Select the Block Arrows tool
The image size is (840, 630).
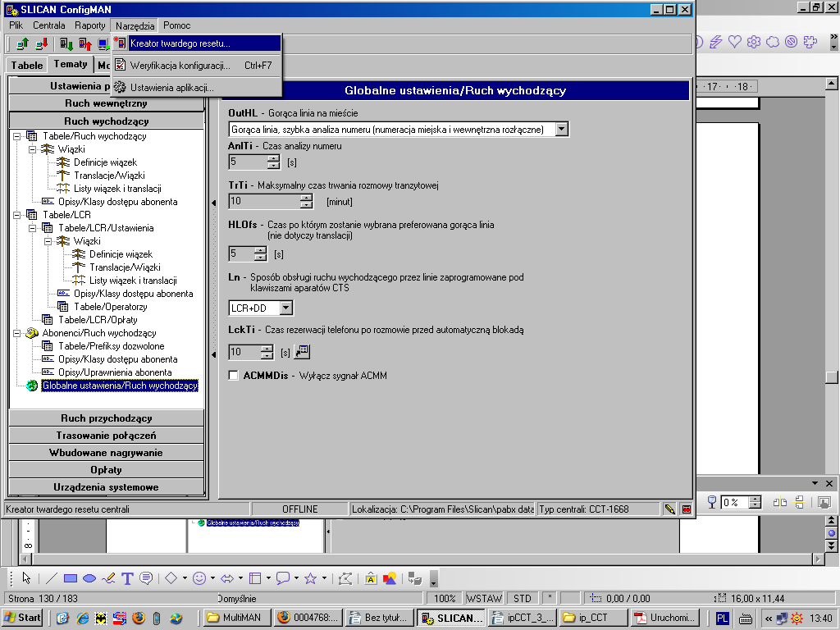(x=227, y=578)
